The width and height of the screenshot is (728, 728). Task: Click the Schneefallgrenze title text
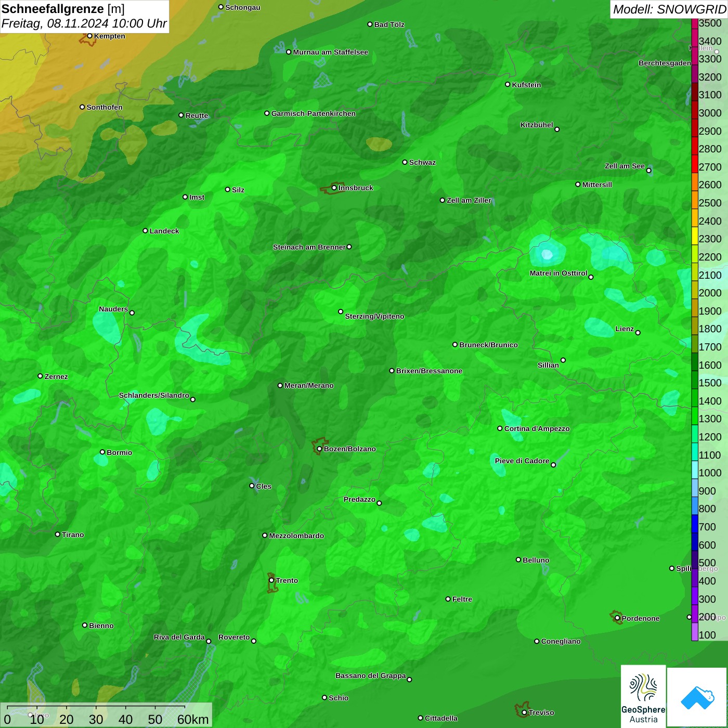[53, 9]
